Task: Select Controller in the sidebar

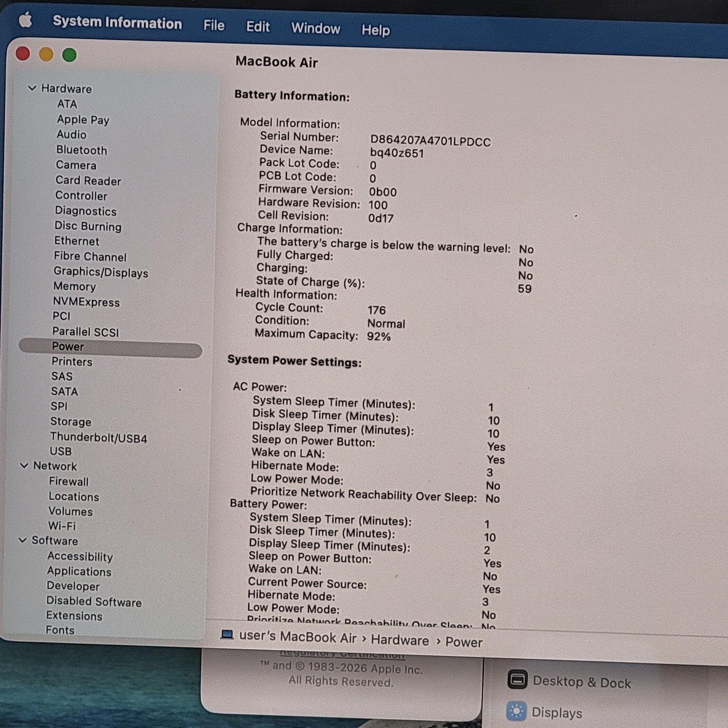Action: tap(81, 195)
